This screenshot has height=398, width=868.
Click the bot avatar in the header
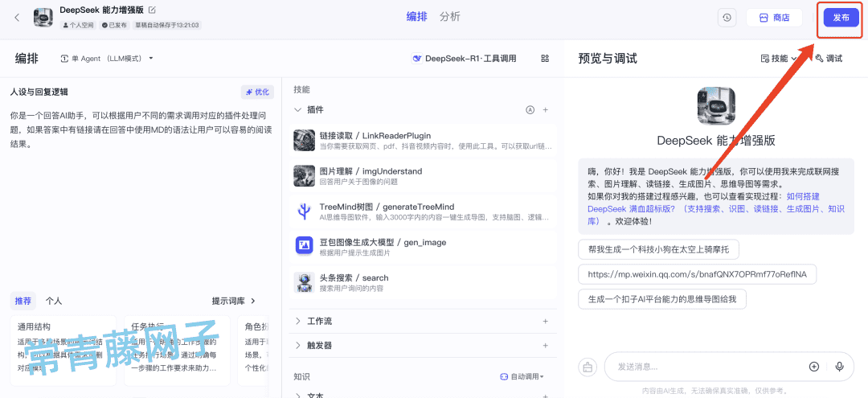point(43,18)
